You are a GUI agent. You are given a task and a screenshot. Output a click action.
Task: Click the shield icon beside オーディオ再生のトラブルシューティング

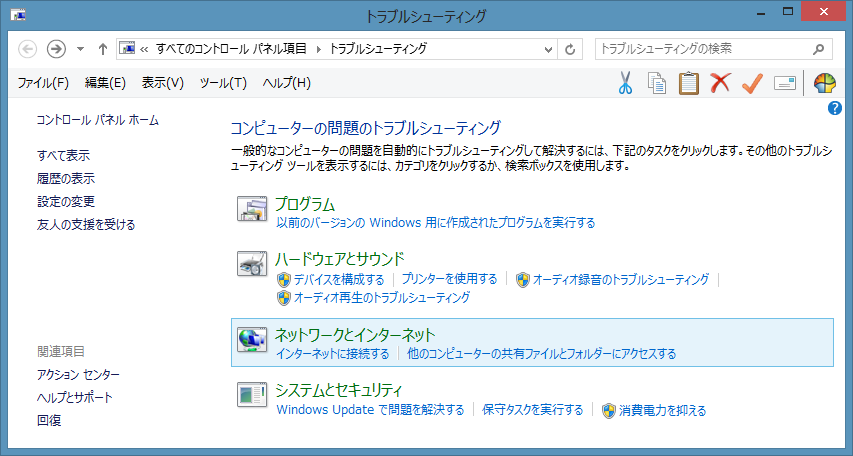pos(283,298)
